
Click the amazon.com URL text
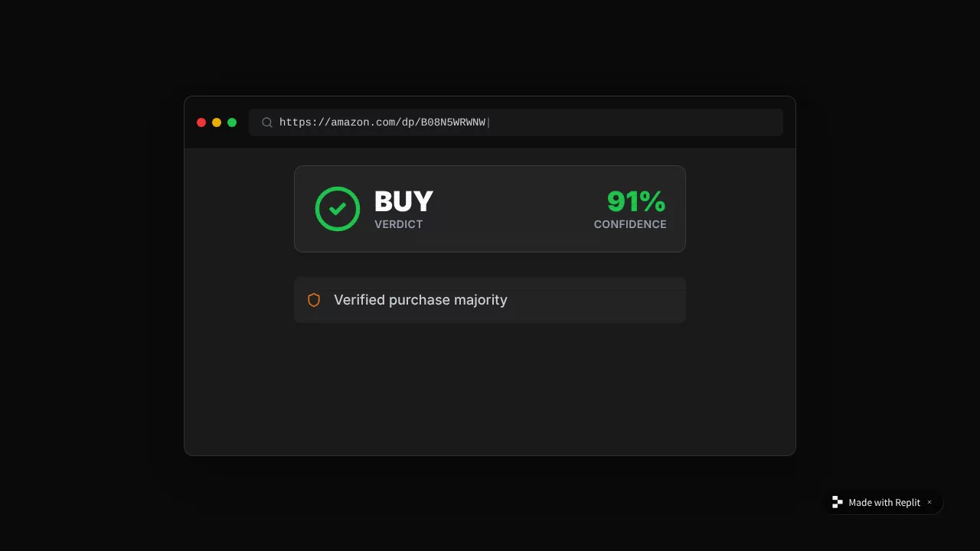[382, 122]
